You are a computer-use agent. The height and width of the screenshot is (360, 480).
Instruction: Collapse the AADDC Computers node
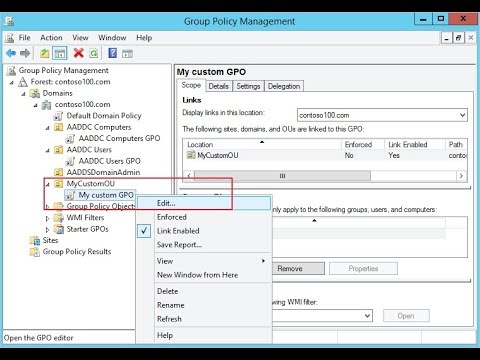point(47,128)
